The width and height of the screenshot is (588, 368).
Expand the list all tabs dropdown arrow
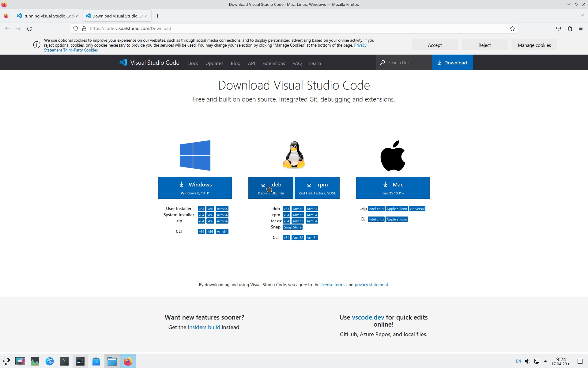(582, 16)
